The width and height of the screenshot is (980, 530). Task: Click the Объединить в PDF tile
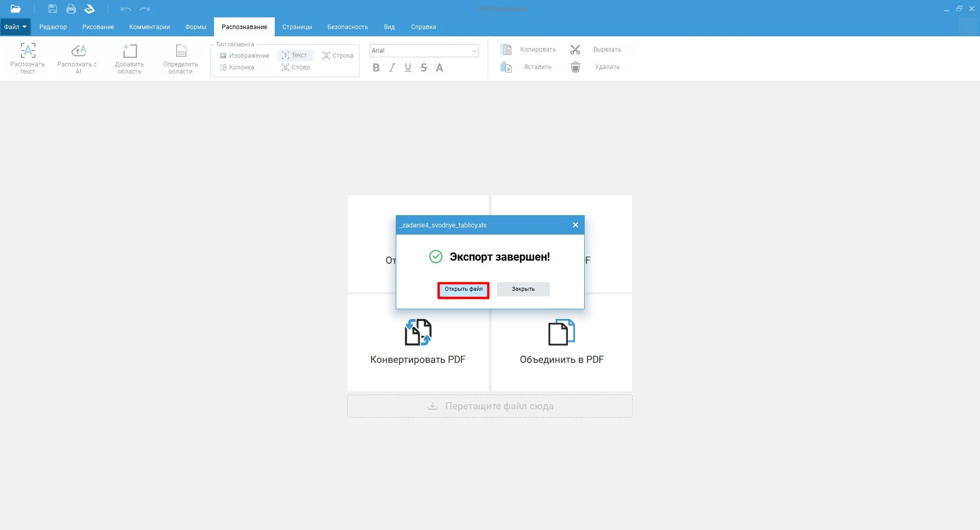tap(561, 342)
